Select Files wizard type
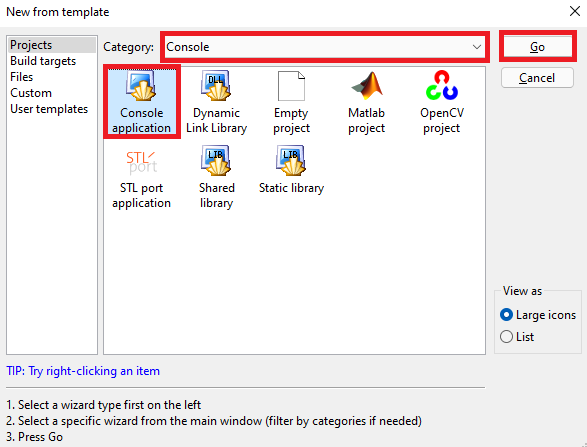Image resolution: width=587 pixels, height=447 pixels. coord(52,77)
